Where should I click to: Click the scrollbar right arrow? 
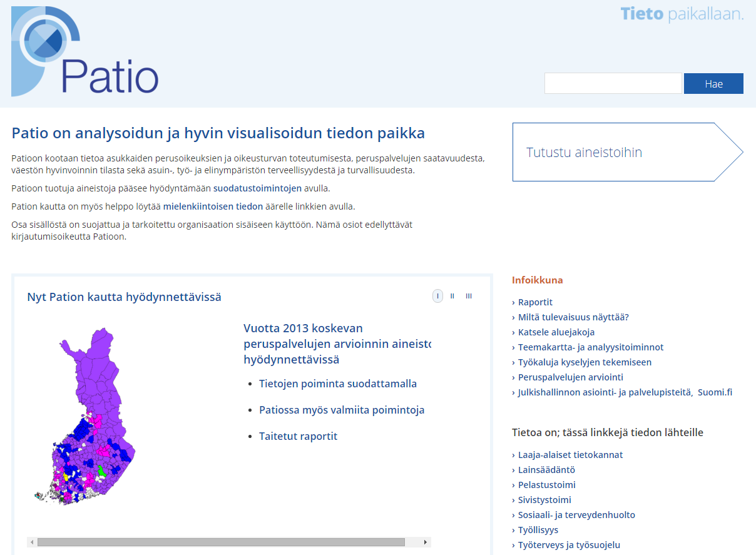[426, 542]
